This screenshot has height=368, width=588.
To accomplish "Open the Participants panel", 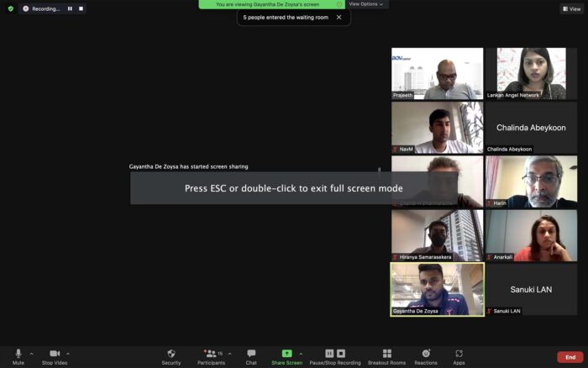I will click(x=211, y=357).
